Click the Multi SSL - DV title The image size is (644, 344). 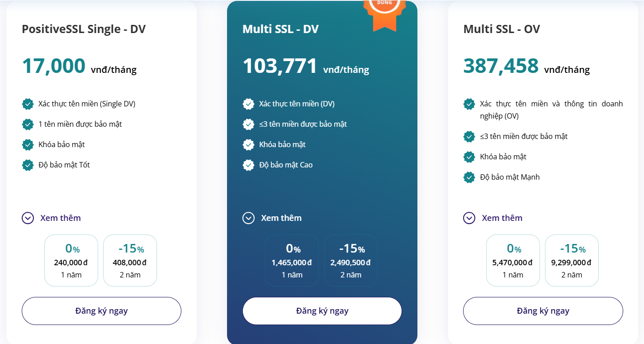[x=280, y=29]
